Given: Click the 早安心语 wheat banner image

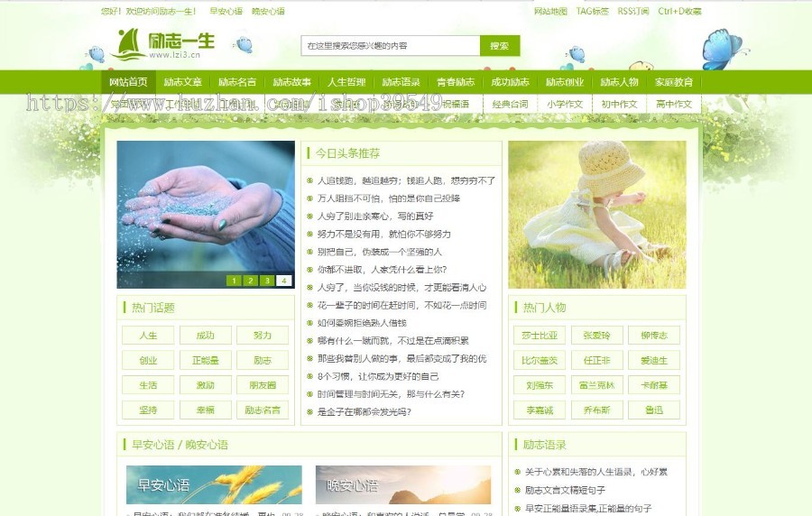Looking at the screenshot, I should pos(214,485).
